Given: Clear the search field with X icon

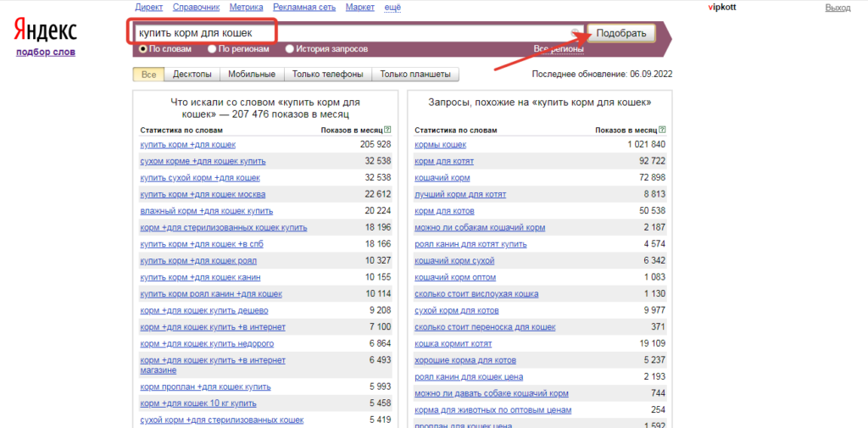Looking at the screenshot, I should click(576, 34).
